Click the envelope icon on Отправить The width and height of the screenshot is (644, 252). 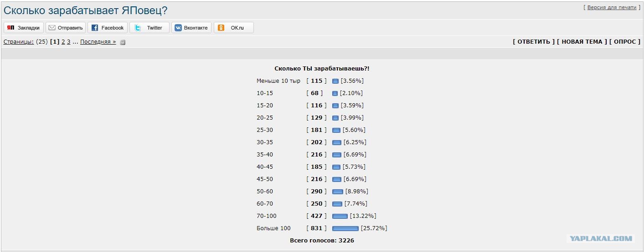52,28
